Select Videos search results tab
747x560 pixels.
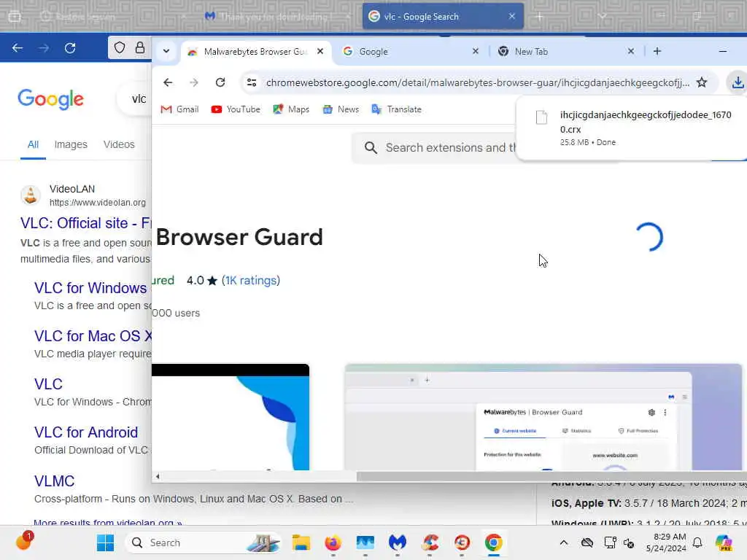coord(119,144)
